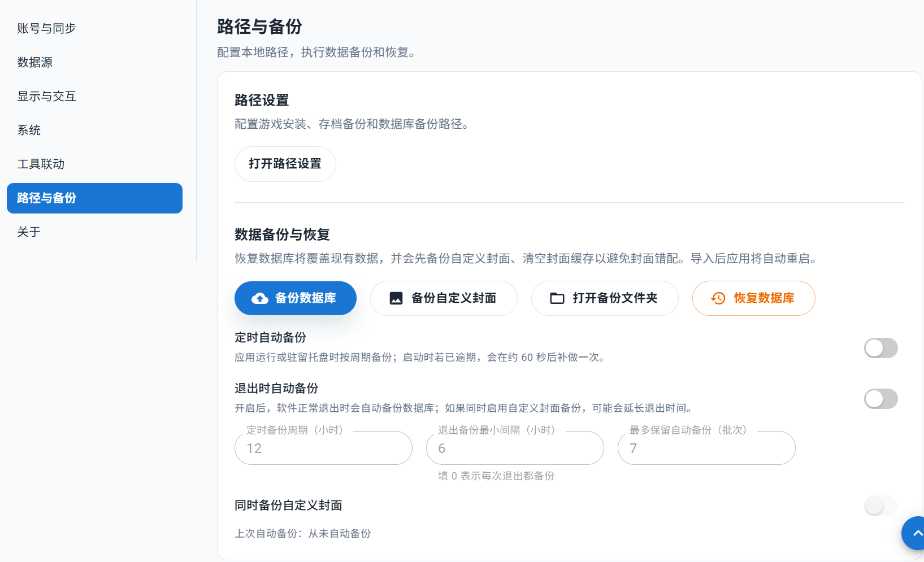
Task: Switch to 显示与交互 settings
Action: click(94, 96)
